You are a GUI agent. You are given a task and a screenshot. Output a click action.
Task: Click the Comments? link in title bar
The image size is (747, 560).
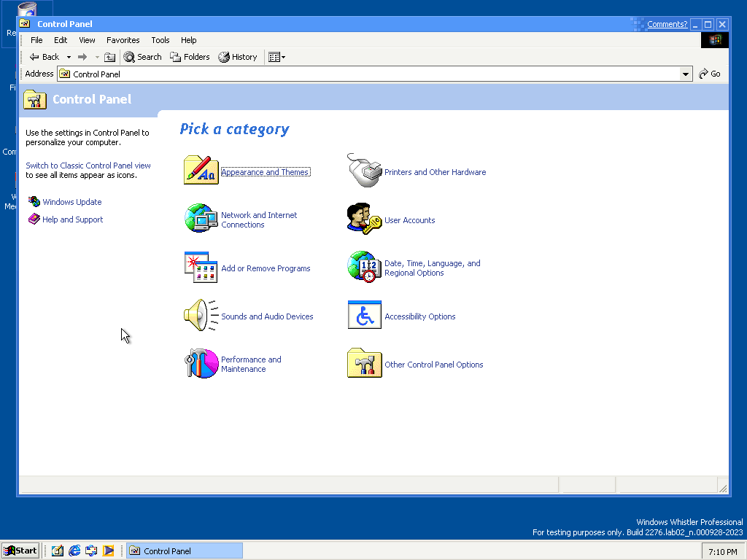[667, 24]
